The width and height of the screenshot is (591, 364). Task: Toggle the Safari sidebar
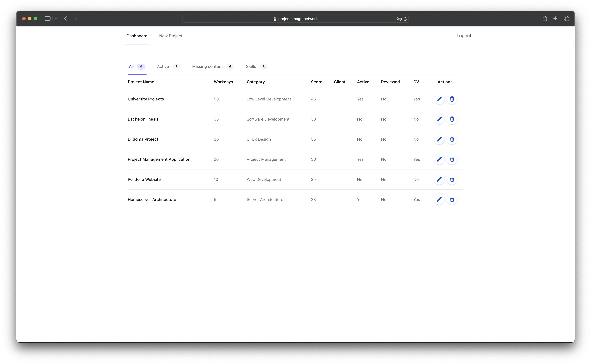pyautogui.click(x=47, y=18)
